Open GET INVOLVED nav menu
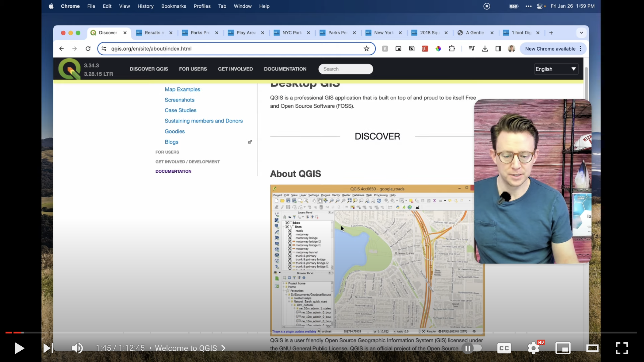 click(x=235, y=69)
